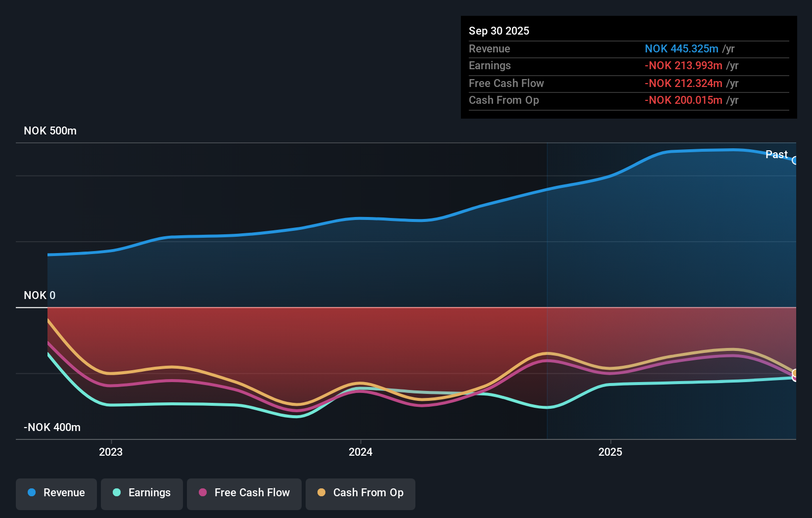The image size is (812, 518).
Task: Click the teal Earnings legend dot
Action: click(117, 493)
